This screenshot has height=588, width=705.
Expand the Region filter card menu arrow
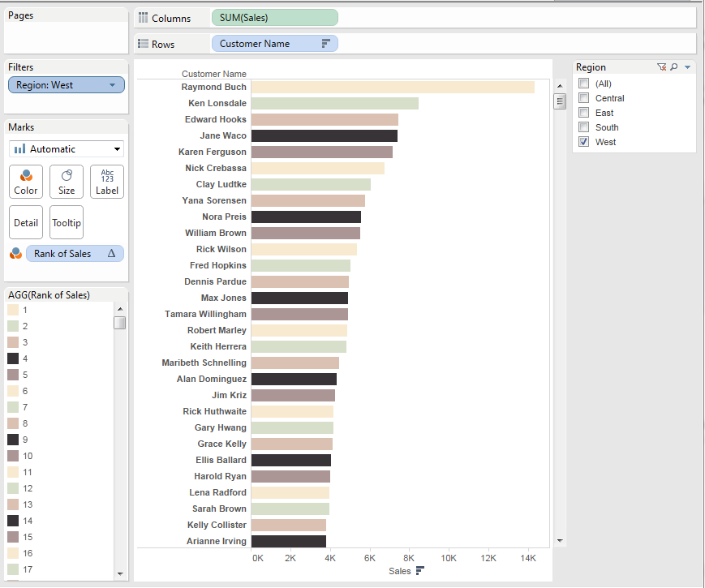(x=687, y=67)
